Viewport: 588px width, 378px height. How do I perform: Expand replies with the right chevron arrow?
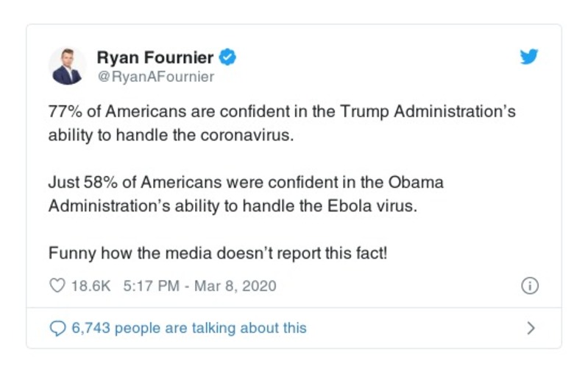(531, 328)
